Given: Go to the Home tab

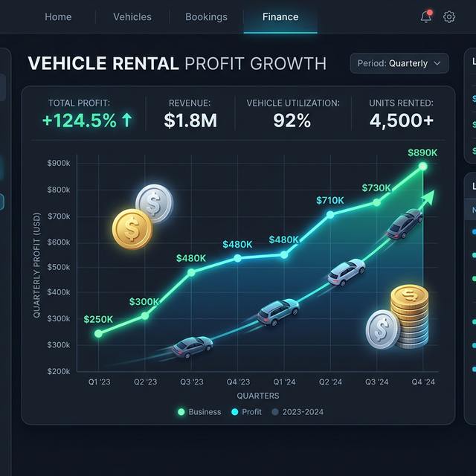Looking at the screenshot, I should pyautogui.click(x=58, y=16).
